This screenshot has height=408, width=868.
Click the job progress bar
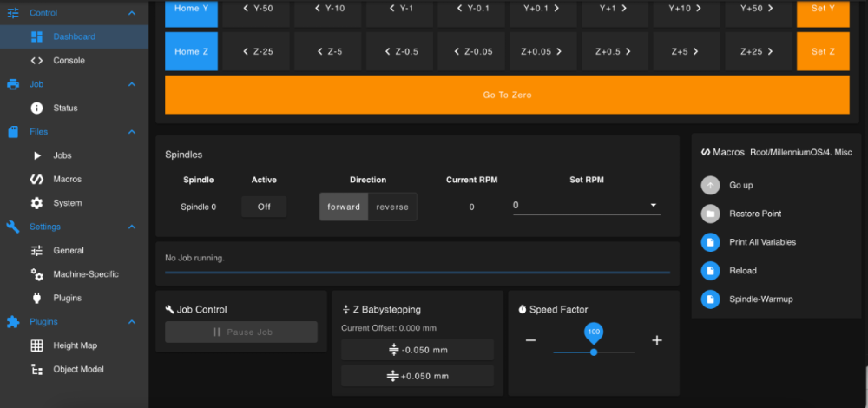418,273
